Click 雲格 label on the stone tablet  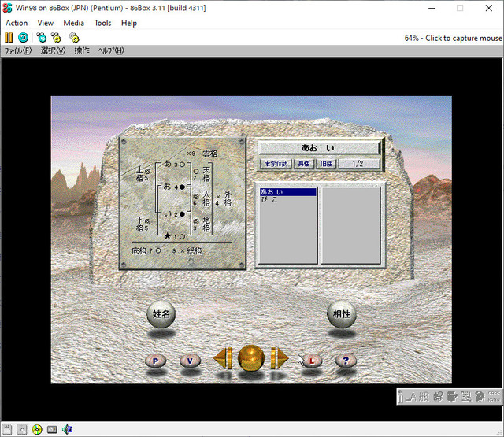tap(210, 154)
